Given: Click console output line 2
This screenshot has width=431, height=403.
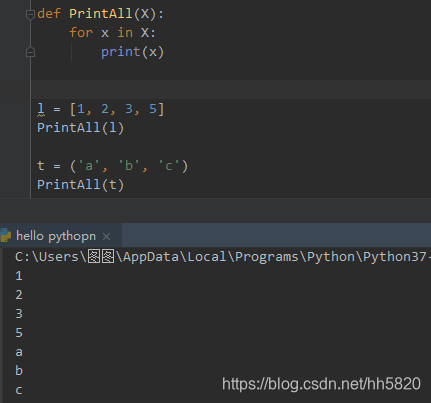Looking at the screenshot, I should 19,295.
